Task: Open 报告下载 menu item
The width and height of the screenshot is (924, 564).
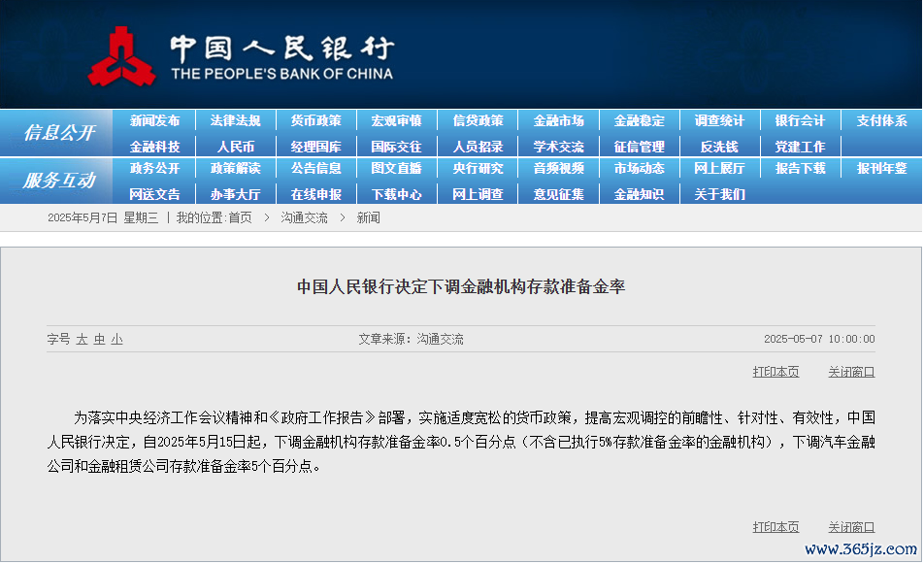Action: 800,169
